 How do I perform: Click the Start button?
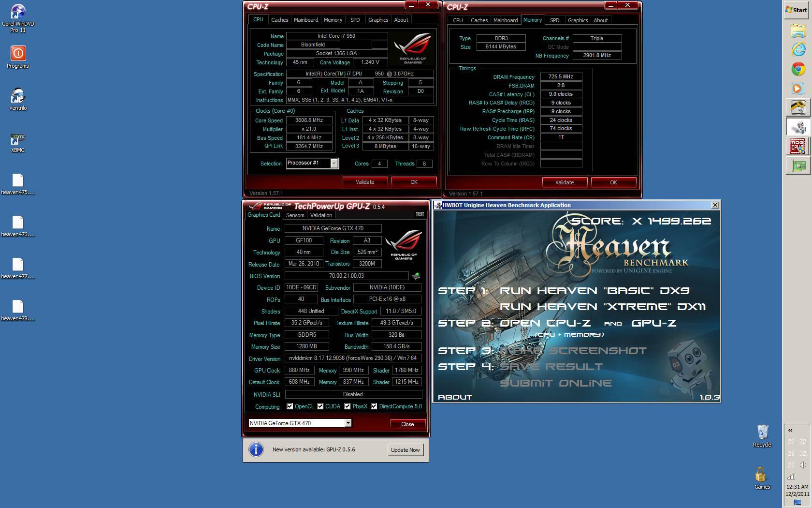click(797, 10)
